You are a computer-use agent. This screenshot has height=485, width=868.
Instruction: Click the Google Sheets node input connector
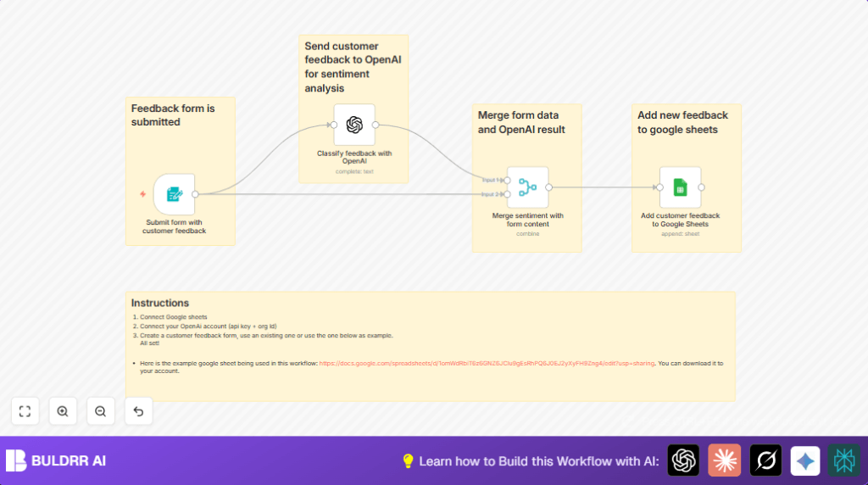(659, 187)
